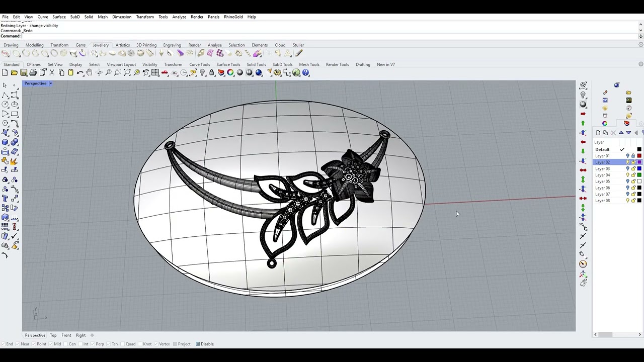Toggle the lock icon of Layer 01
Image resolution: width=644 pixels, height=362 pixels.
(x=633, y=156)
